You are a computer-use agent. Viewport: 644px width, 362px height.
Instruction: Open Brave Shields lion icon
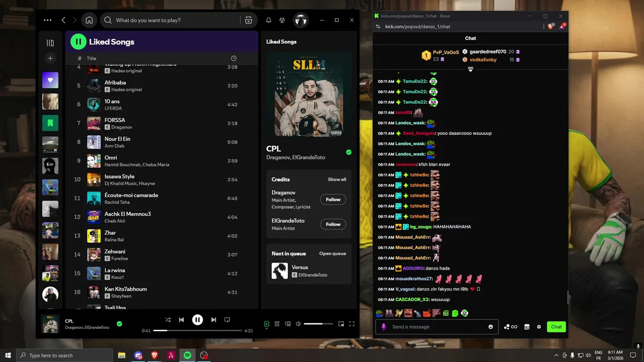point(551,26)
